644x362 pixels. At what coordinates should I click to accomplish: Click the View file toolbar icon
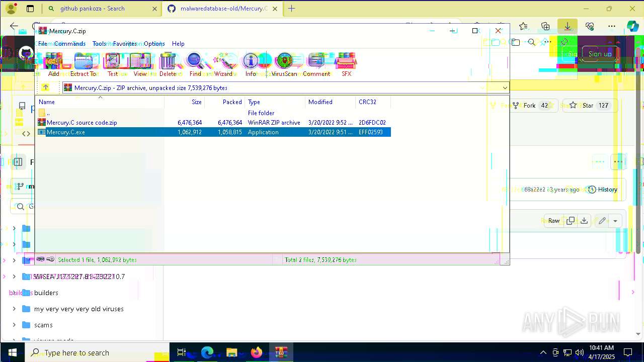140,64
